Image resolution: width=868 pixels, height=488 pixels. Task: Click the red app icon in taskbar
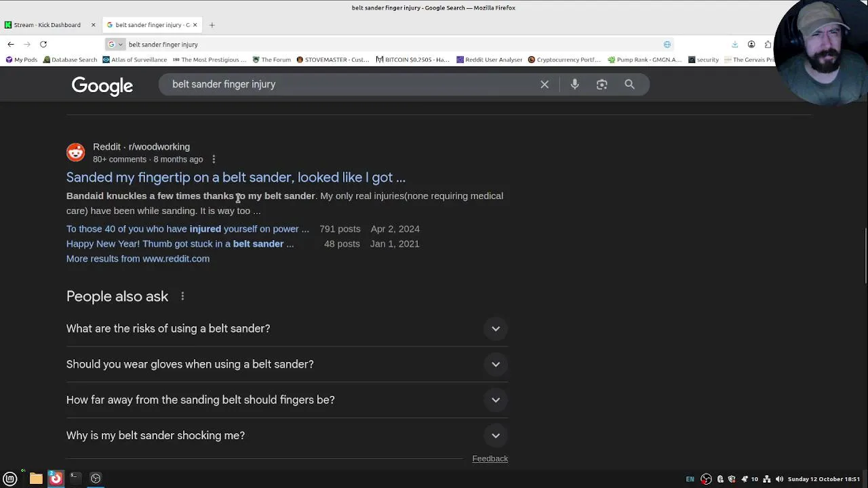[x=56, y=479]
